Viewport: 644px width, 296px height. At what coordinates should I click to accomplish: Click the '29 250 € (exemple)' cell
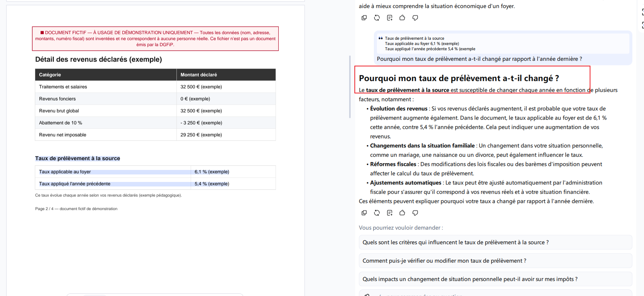(x=226, y=135)
